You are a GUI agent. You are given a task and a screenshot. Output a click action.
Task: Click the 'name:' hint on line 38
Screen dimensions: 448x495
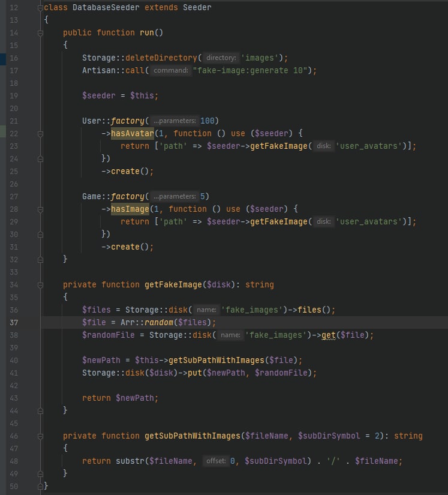(230, 335)
